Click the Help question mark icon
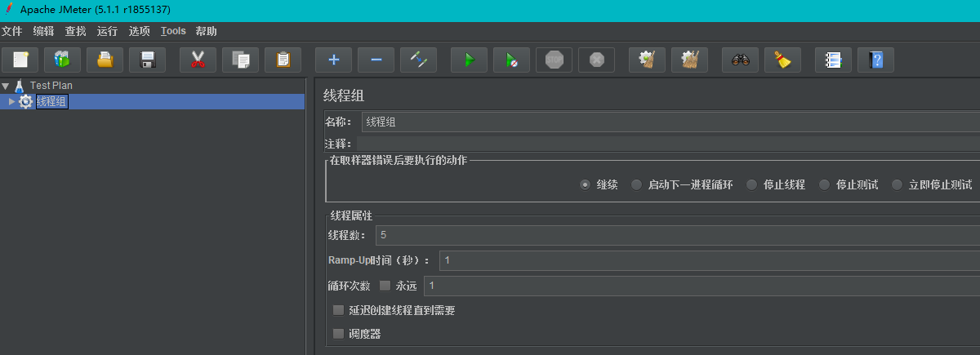 (875, 60)
